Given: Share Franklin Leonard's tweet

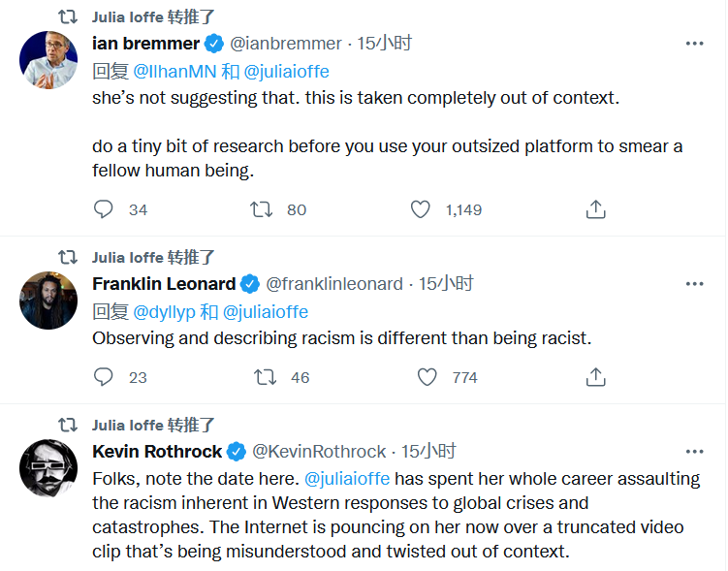Looking at the screenshot, I should click(x=596, y=377).
